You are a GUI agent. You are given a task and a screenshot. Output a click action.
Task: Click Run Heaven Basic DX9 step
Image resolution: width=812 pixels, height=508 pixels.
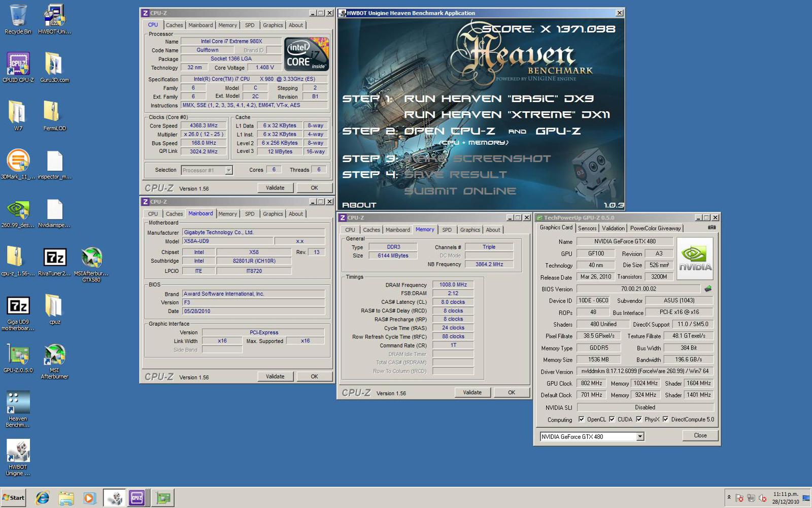pyautogui.click(x=498, y=99)
